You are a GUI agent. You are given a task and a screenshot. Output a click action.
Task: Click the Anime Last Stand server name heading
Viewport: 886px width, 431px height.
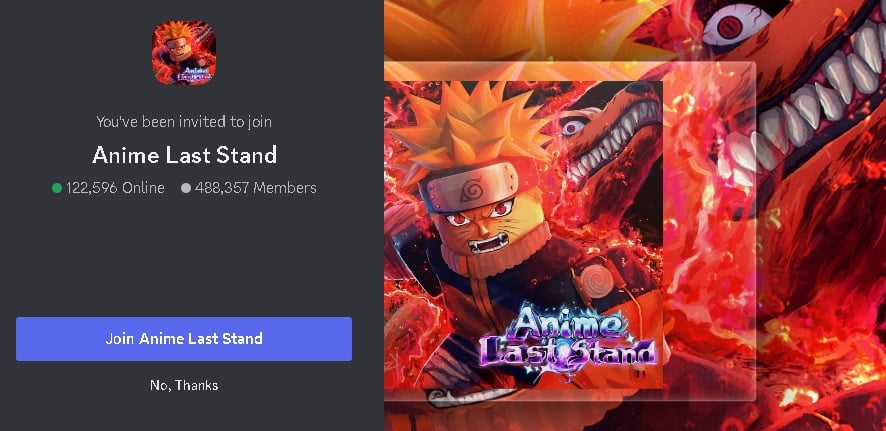pos(184,154)
